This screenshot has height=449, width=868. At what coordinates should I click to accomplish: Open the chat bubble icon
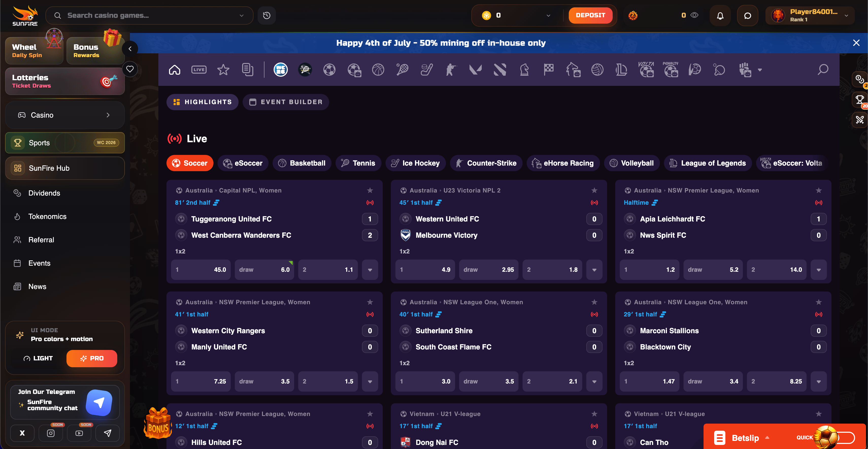[747, 15]
